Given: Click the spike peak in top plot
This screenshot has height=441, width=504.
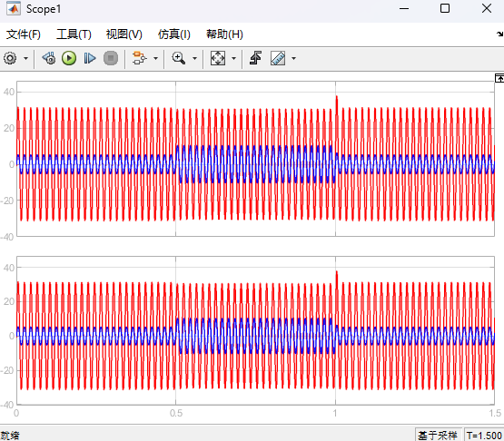Looking at the screenshot, I should (337, 96).
